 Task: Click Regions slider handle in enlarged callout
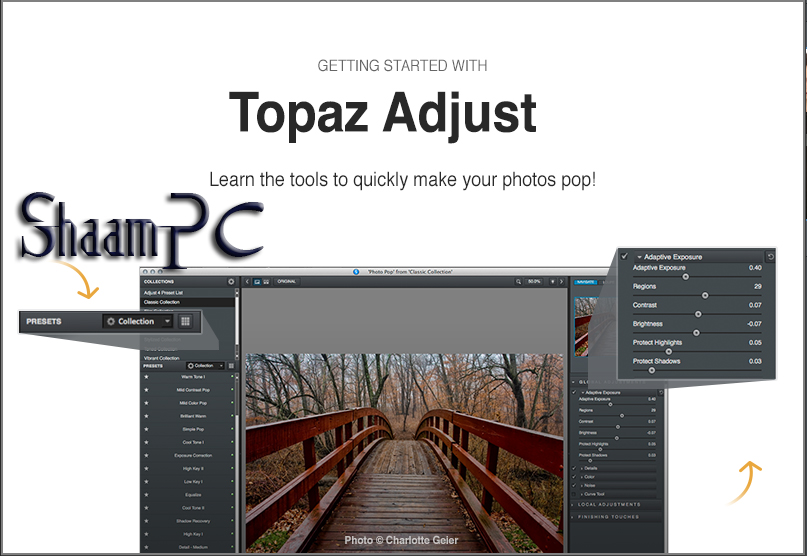point(705,296)
